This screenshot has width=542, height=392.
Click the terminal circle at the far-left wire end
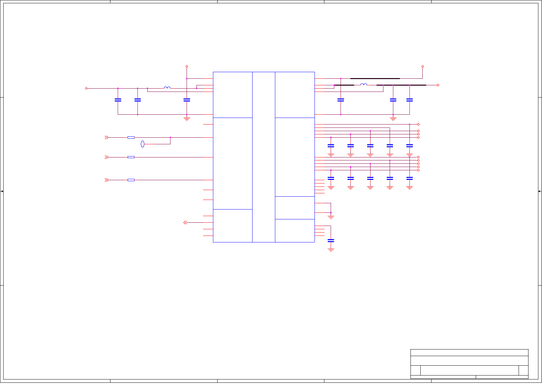[x=86, y=88]
